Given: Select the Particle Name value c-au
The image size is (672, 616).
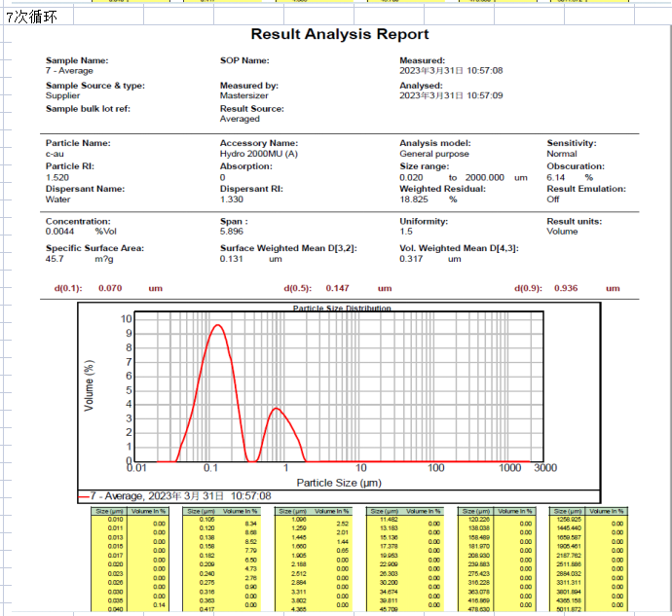Looking at the screenshot, I should 55,154.
